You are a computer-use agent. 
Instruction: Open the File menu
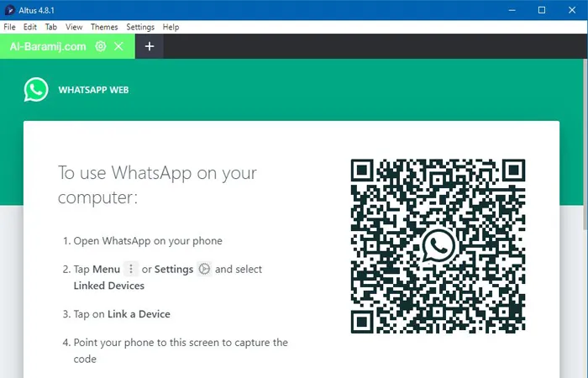point(9,27)
